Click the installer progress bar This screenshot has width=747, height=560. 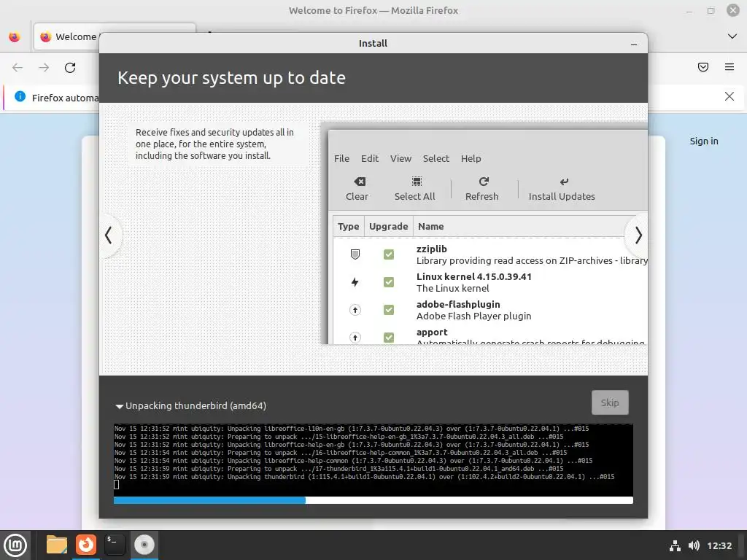373,500
